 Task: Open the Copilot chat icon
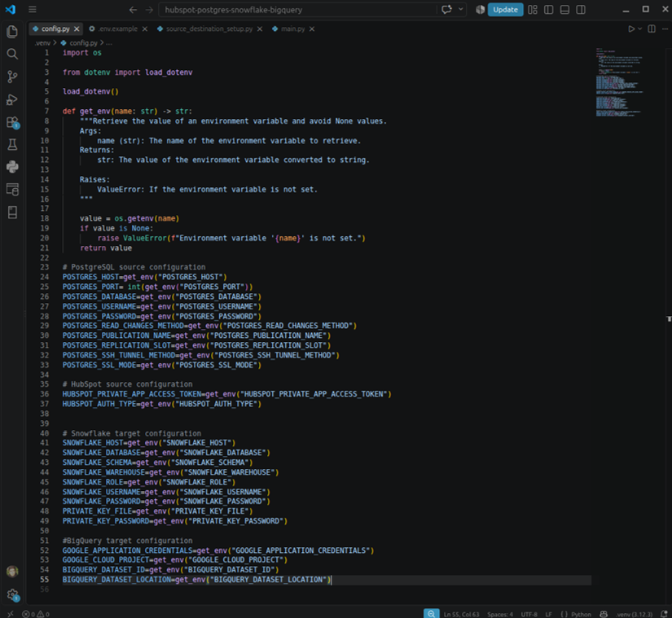click(446, 10)
